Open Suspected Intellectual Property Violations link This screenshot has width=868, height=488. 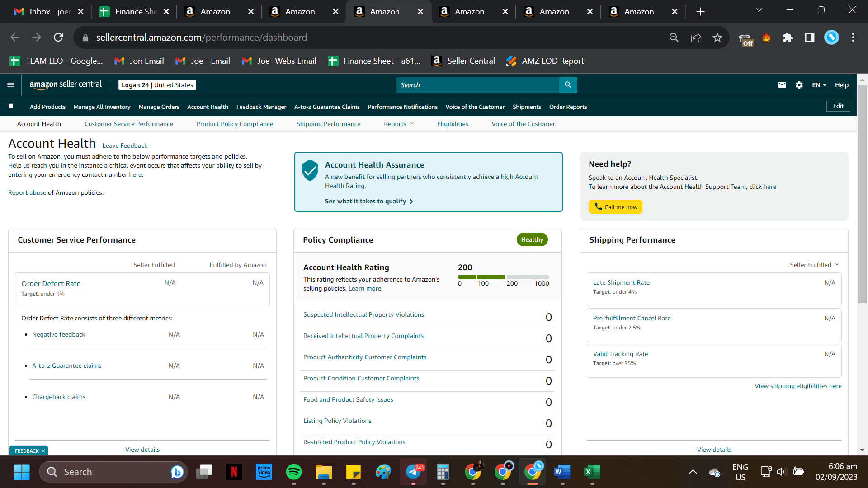pyautogui.click(x=363, y=314)
